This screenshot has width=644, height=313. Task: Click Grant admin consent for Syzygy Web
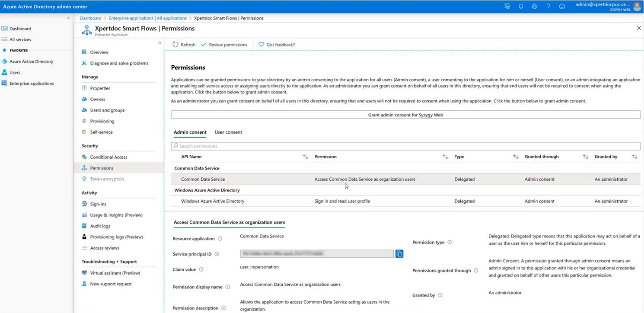pos(405,115)
